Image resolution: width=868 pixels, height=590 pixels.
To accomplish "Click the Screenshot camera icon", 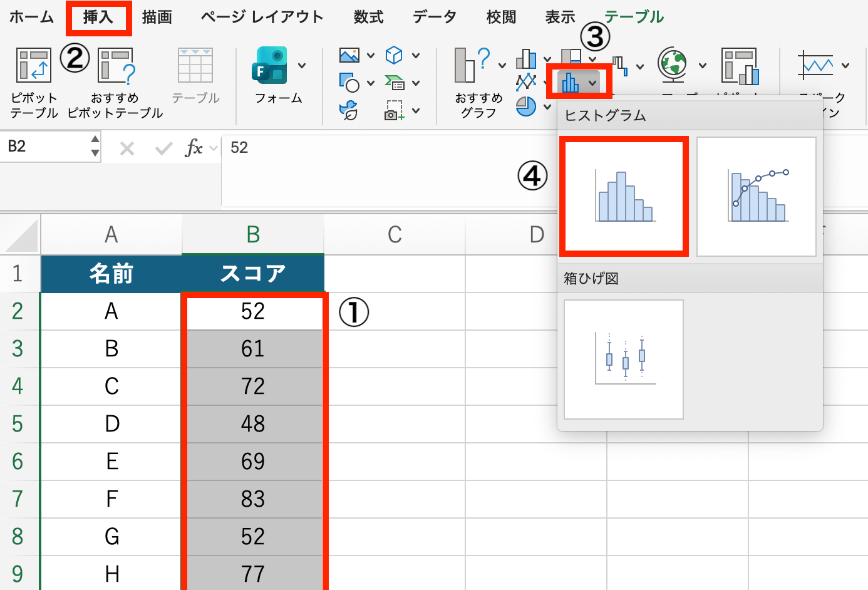I will point(395,110).
